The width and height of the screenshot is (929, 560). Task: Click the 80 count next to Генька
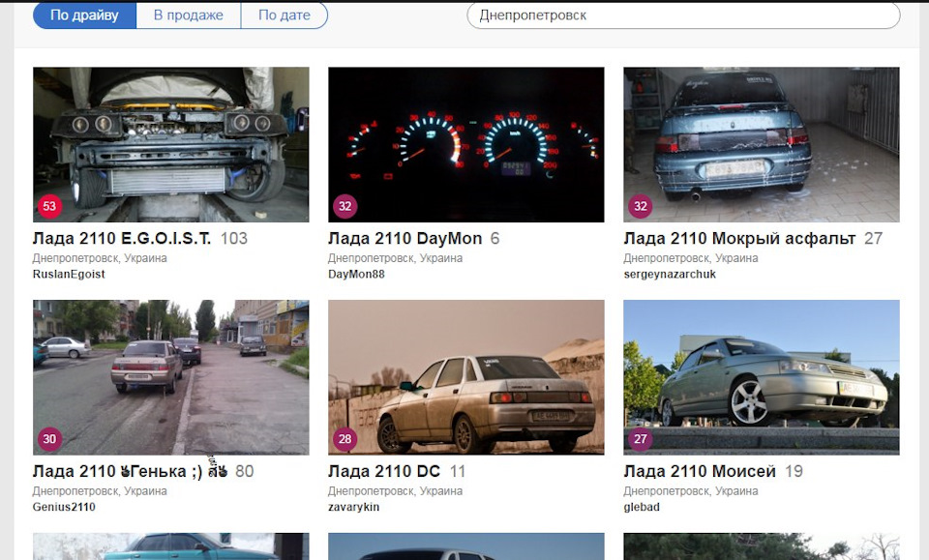[x=245, y=471]
